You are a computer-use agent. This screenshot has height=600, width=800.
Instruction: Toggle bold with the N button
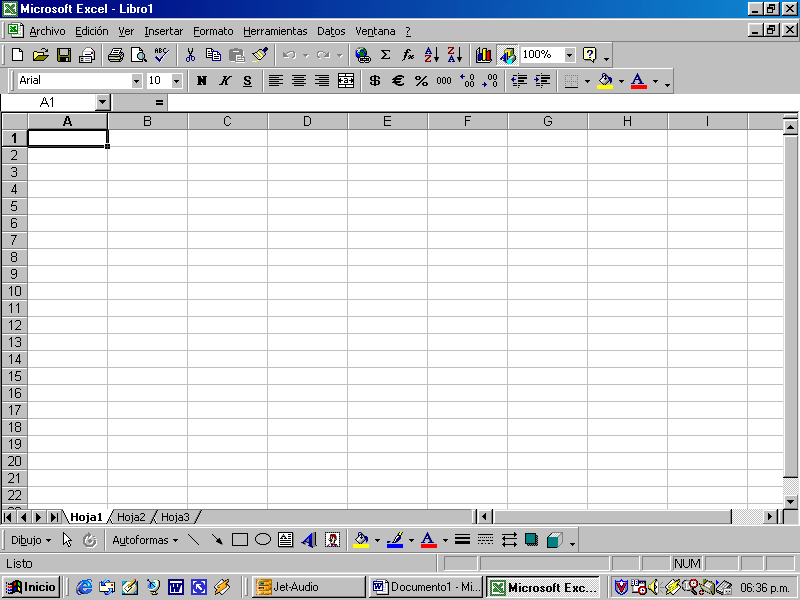pos(200,80)
